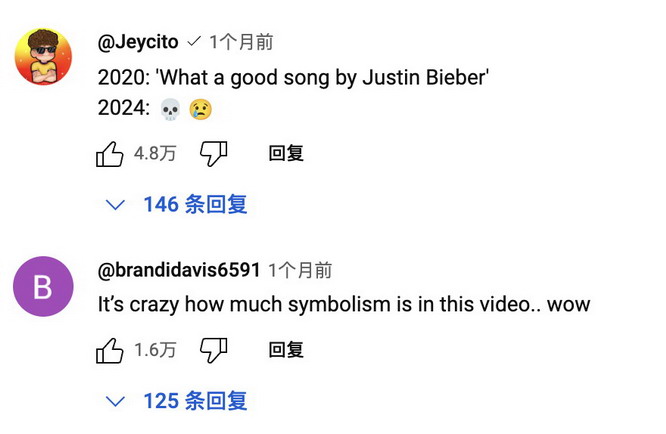Screen dimensions: 666x434
Task: Like the comment by @brandidavis6591
Action: point(109,350)
